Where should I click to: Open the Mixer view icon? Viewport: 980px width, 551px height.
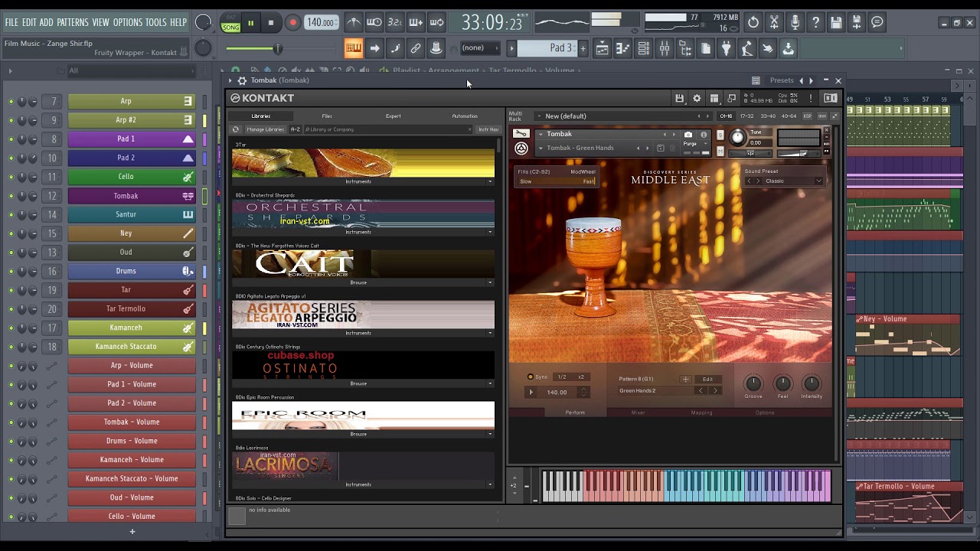[664, 49]
